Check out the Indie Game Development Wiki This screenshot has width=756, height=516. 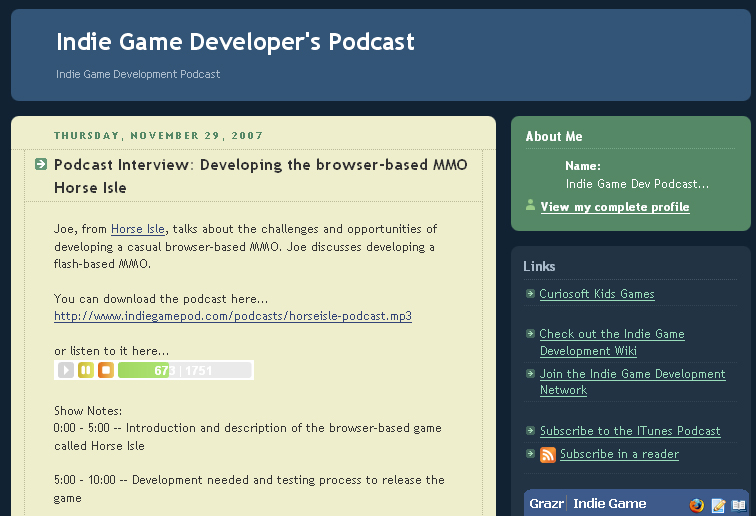612,342
